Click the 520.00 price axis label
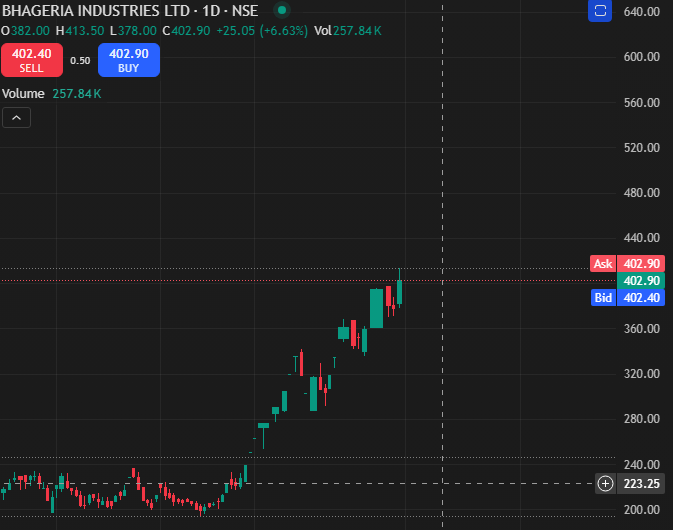The image size is (673, 530). pyautogui.click(x=642, y=148)
